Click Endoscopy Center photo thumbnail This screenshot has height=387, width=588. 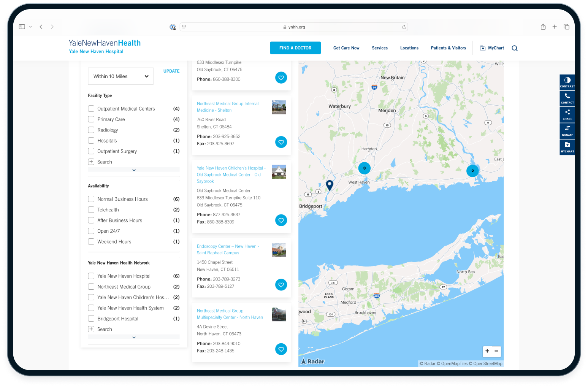[279, 250]
